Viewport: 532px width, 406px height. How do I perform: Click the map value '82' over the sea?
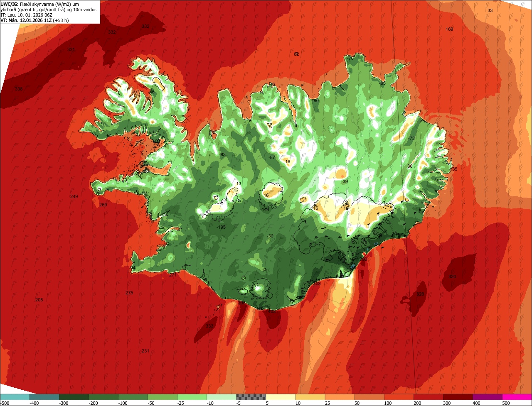click(x=296, y=54)
